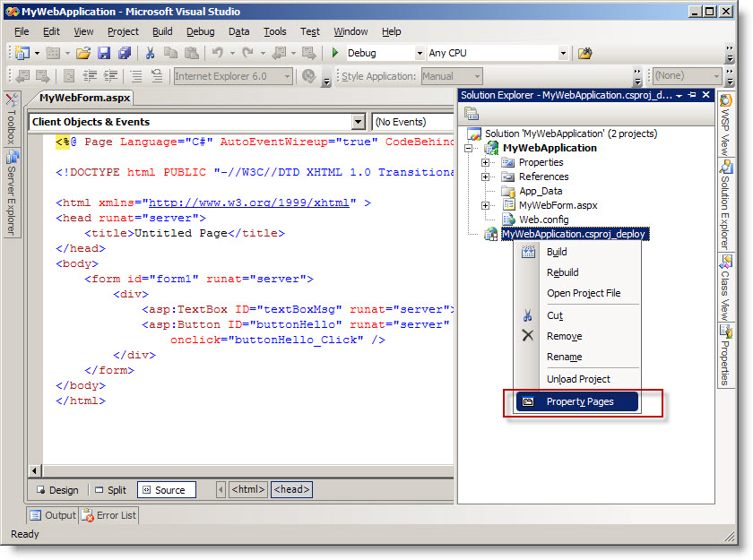Image resolution: width=753 pixels, height=560 pixels.
Task: Click the Save All toolbar icon
Action: coord(124,54)
